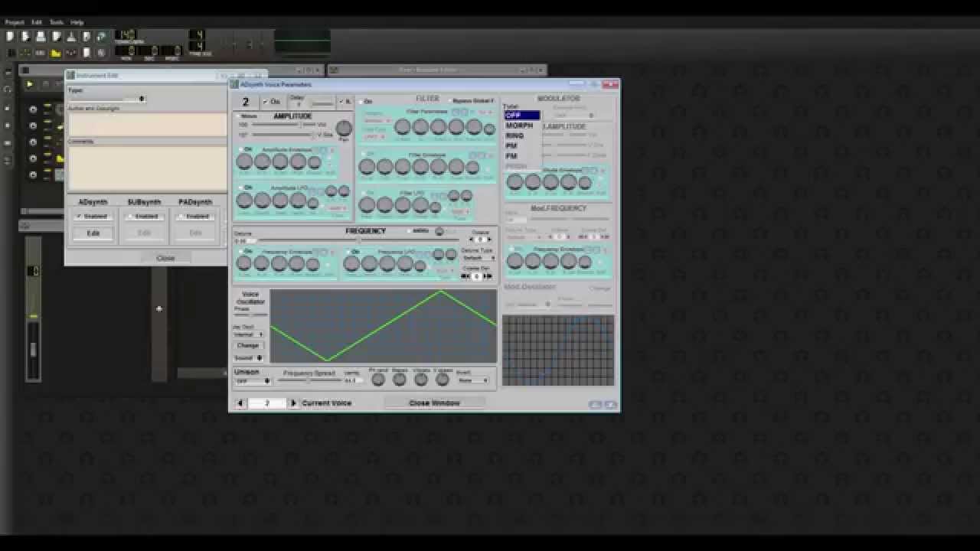Screen dimensions: 980x551
Task: Select RING in modulator type list
Action: [514, 135]
